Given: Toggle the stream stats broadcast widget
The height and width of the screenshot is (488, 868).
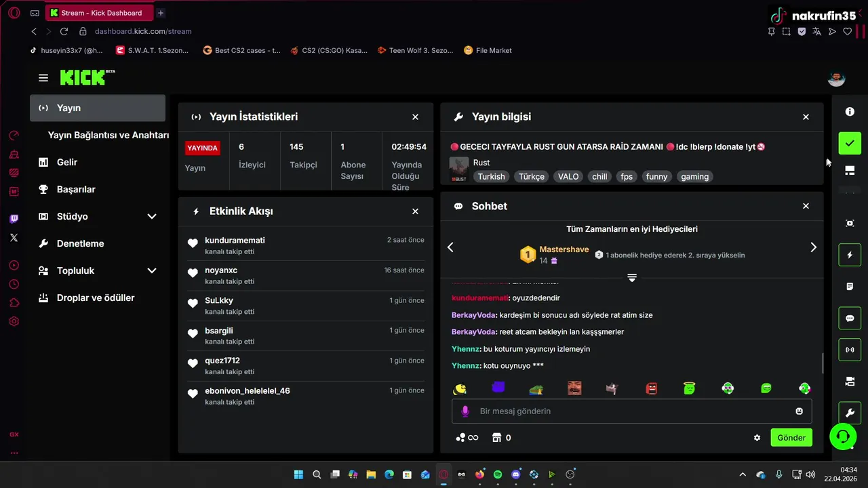Looking at the screenshot, I should pos(850,350).
